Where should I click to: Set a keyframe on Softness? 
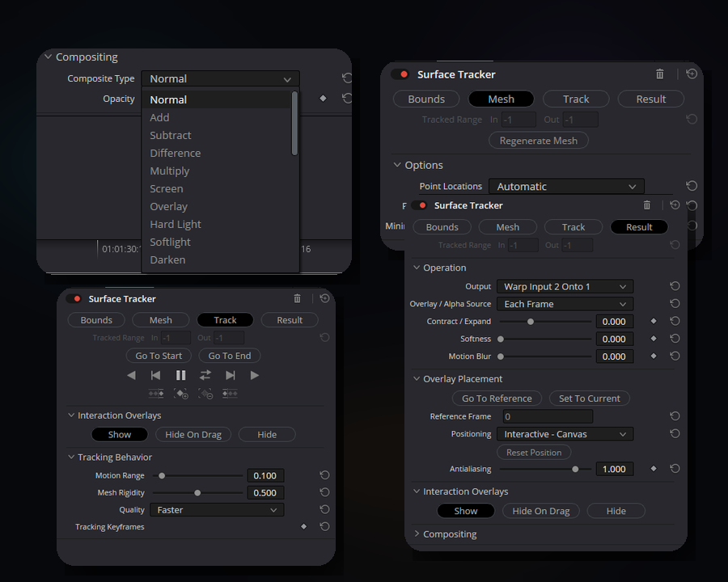(x=654, y=339)
